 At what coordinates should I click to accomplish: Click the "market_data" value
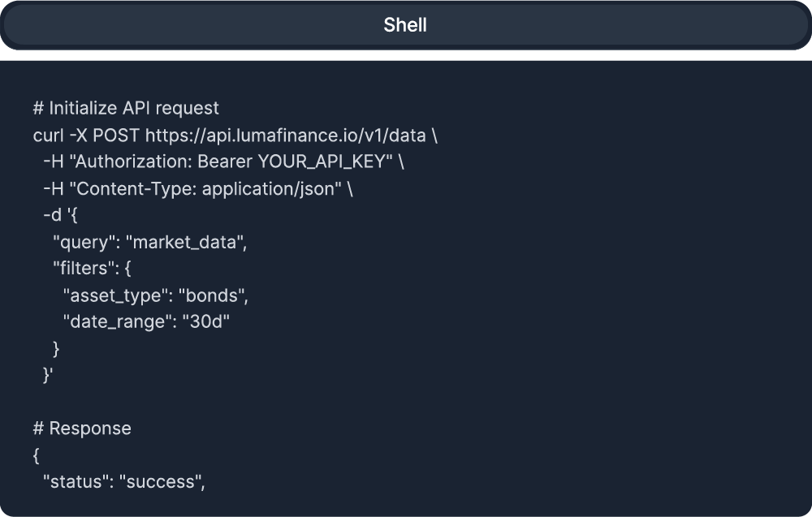184,242
